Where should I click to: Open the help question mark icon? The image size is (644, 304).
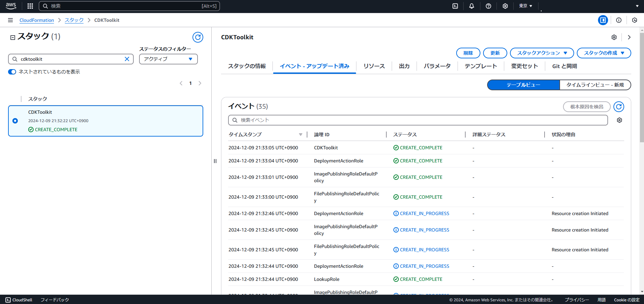pos(488,6)
